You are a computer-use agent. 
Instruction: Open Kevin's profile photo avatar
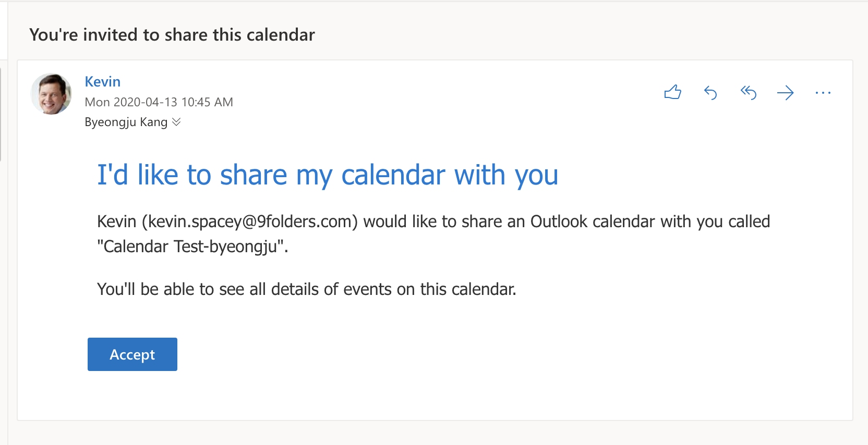pos(51,94)
